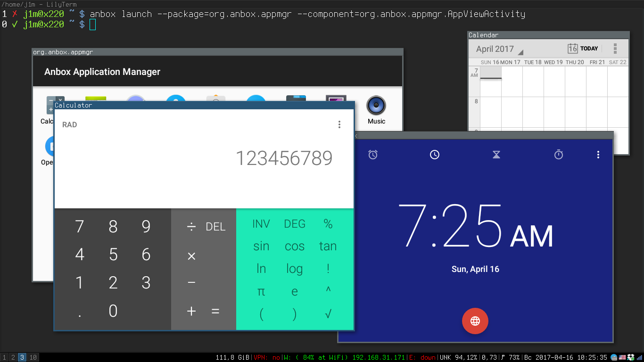
Task: Click the blue round tray icon beside the flag
Action: pos(614,357)
